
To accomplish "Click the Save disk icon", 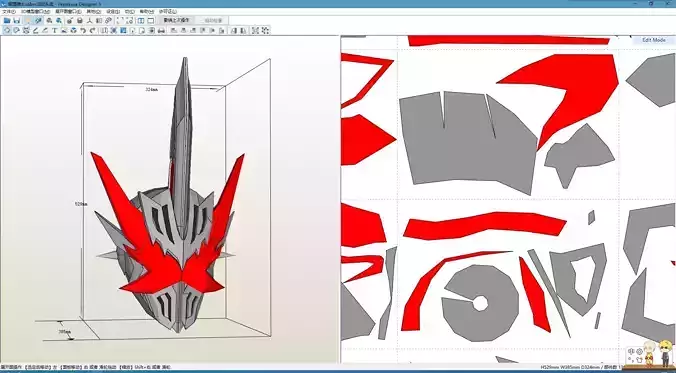I will [17, 21].
